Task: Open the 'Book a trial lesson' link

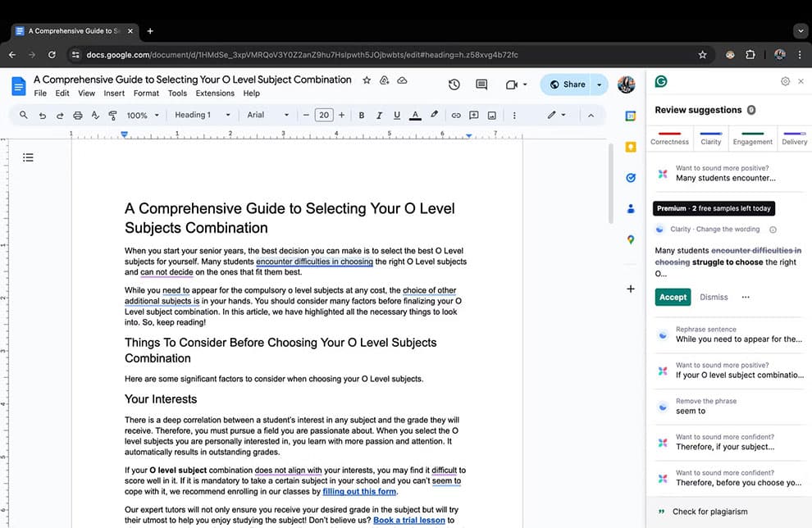Action: point(409,521)
